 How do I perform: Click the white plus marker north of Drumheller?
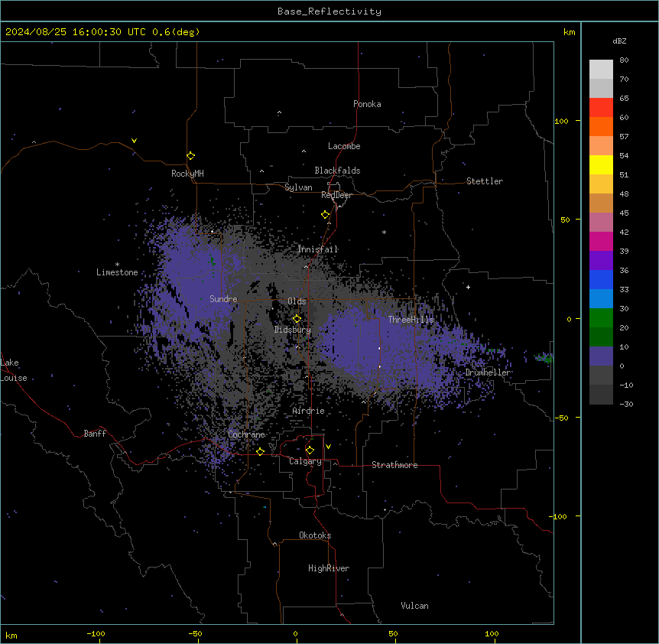[468, 287]
